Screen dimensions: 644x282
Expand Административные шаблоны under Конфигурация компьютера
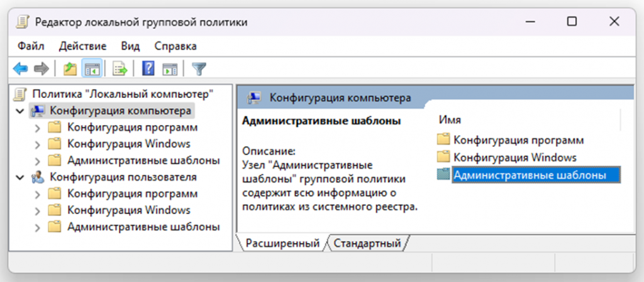(x=37, y=161)
